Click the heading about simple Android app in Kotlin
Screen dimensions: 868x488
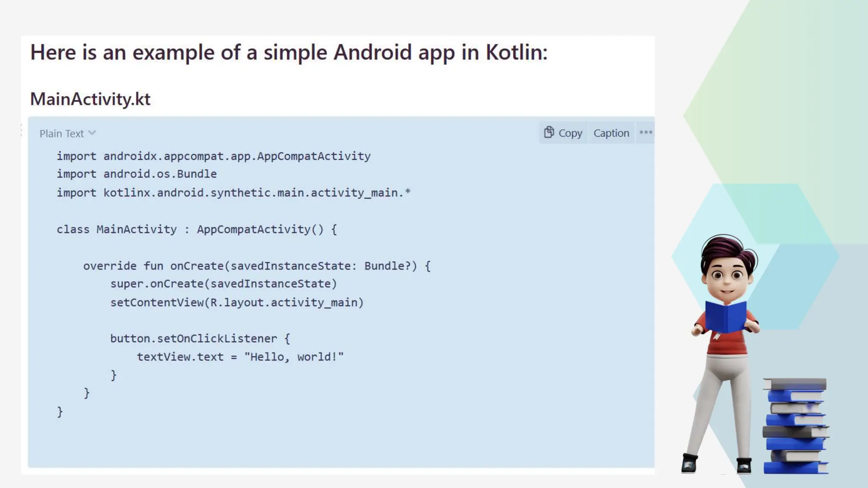[289, 53]
